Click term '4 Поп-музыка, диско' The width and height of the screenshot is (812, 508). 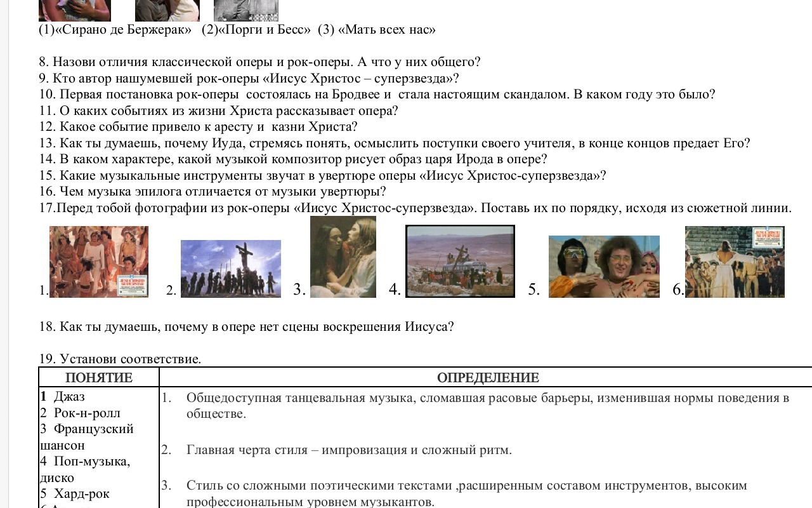(x=85, y=469)
